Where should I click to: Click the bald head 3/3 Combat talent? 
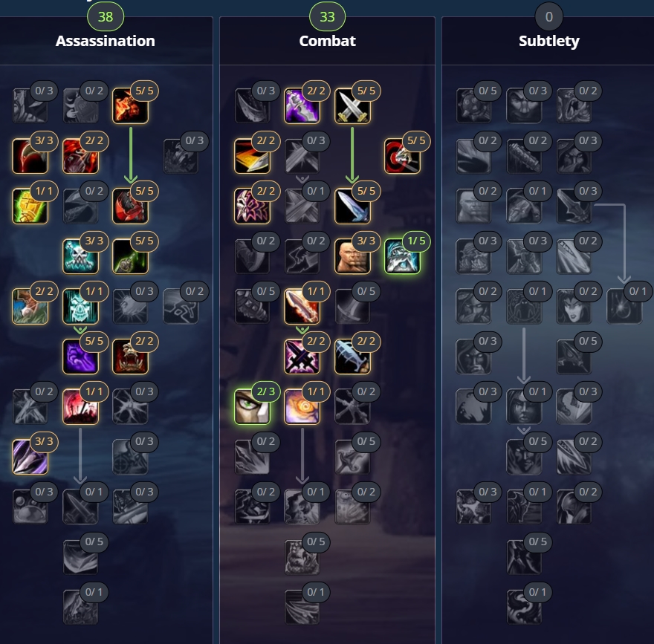352,256
